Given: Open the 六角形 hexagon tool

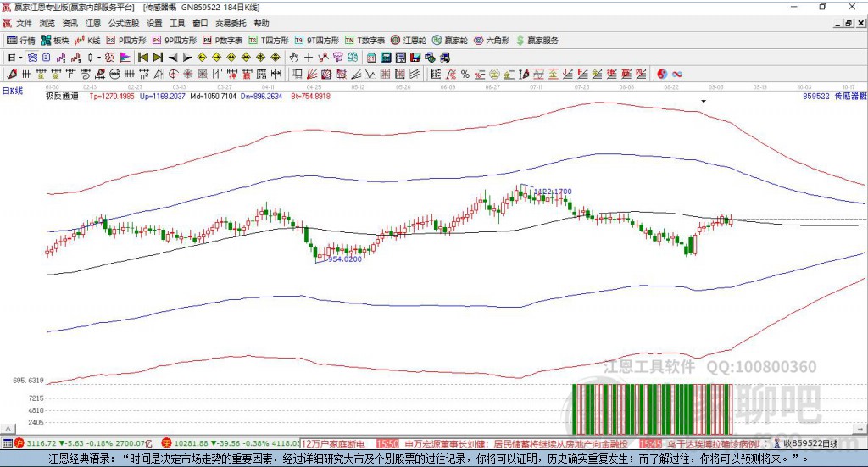Looking at the screenshot, I should (x=492, y=40).
